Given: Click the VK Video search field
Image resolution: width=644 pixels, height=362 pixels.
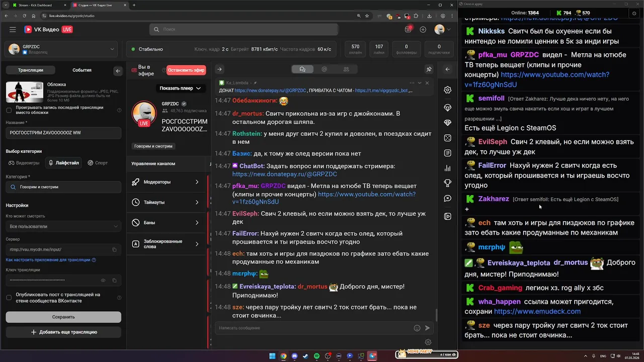Looking at the screenshot, I should [244, 30].
